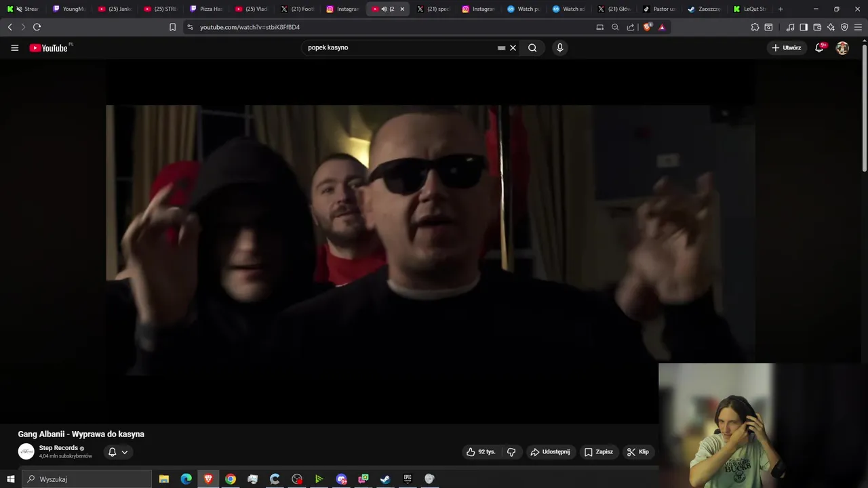This screenshot has width=868, height=488.
Task: Go back in browser history
Action: 9,27
